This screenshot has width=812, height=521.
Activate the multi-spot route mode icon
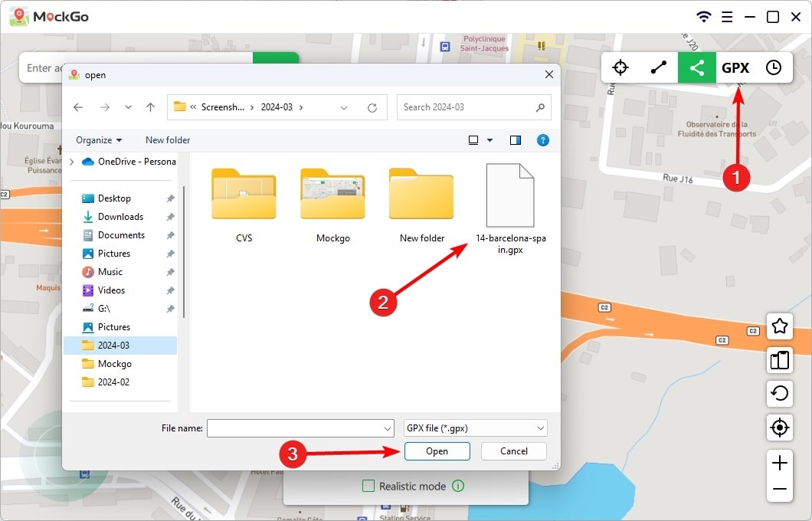696,67
